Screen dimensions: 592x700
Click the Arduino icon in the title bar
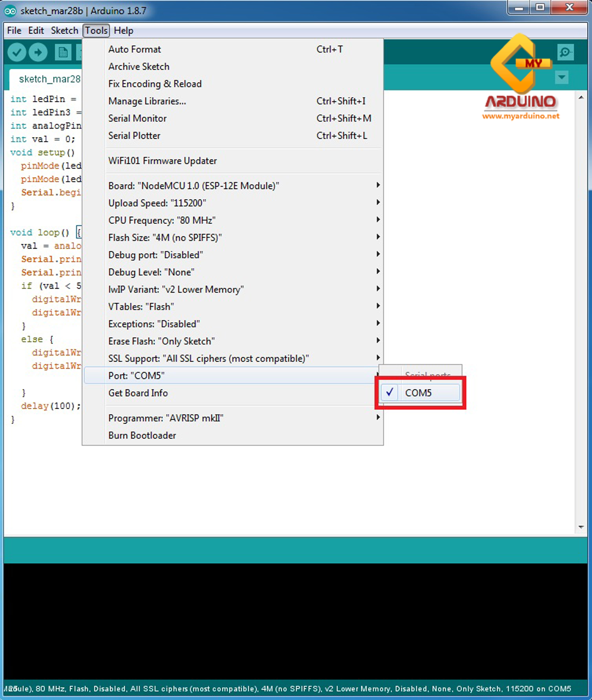[x=10, y=10]
